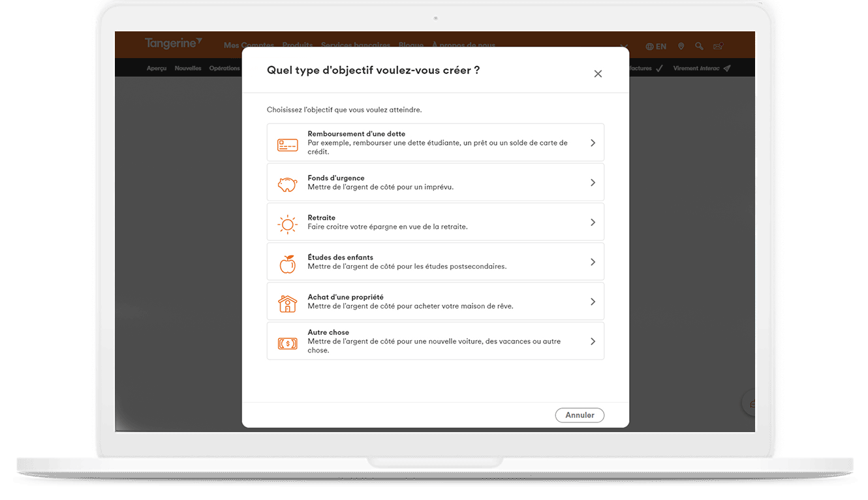Screen dimensions: 868x500
Task: Select the "Fonds d'urgence" title
Action: [336, 178]
